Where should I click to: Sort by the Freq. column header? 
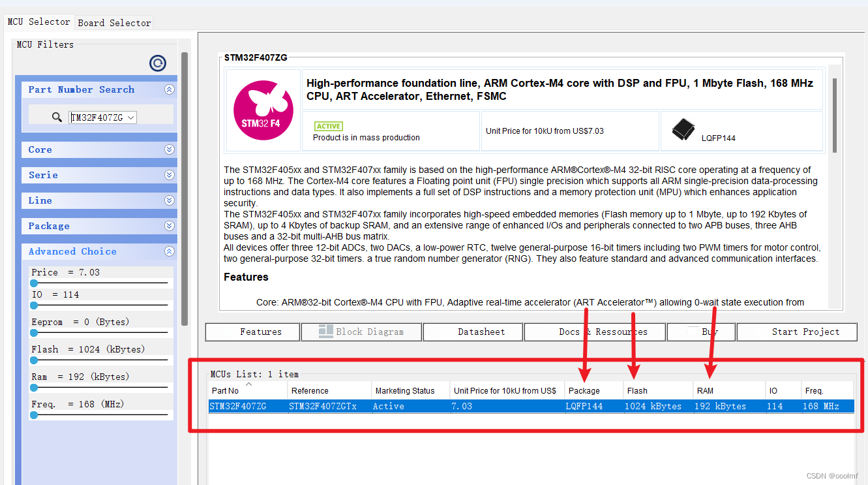tap(827, 390)
